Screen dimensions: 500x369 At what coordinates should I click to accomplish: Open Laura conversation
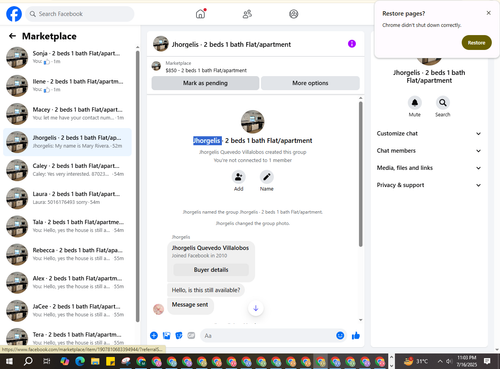[68, 198]
